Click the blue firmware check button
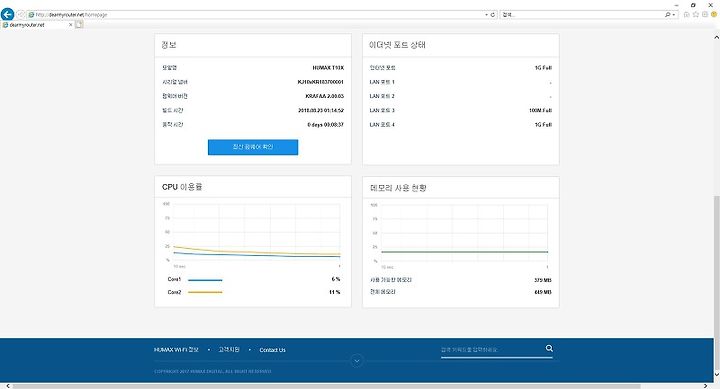 point(253,147)
